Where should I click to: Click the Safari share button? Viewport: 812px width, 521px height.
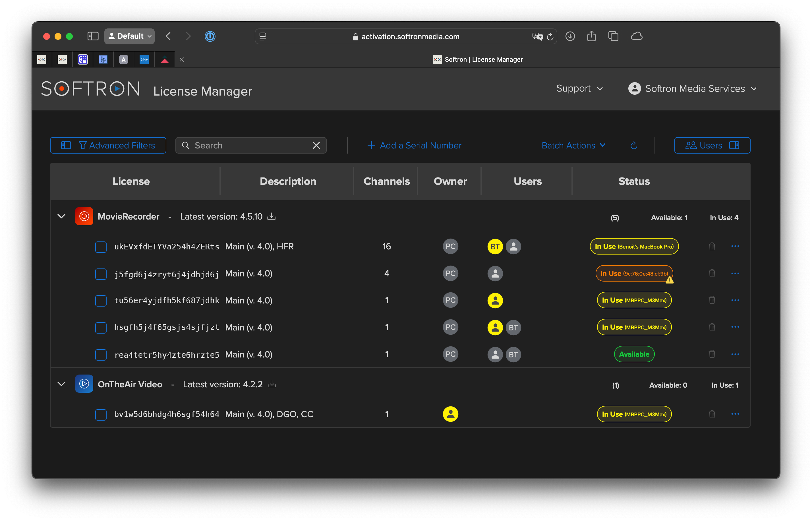point(591,36)
